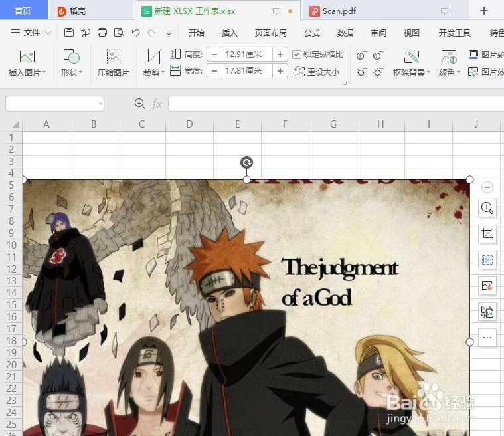Decrease picture width with minus button
504x436 pixels.
pos(214,71)
